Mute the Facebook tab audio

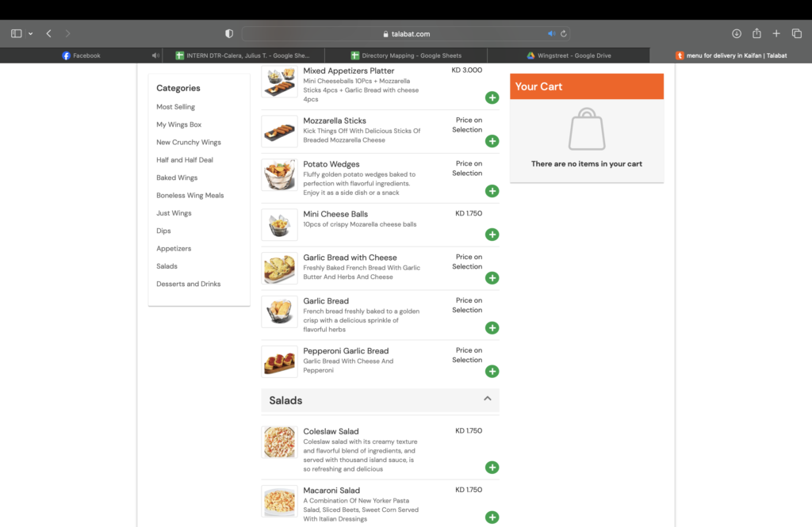click(155, 55)
